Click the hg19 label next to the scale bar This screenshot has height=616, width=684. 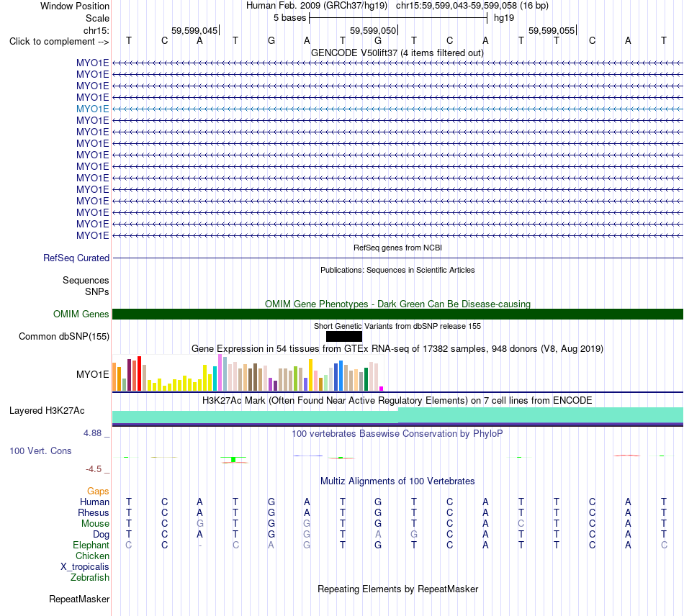point(504,18)
